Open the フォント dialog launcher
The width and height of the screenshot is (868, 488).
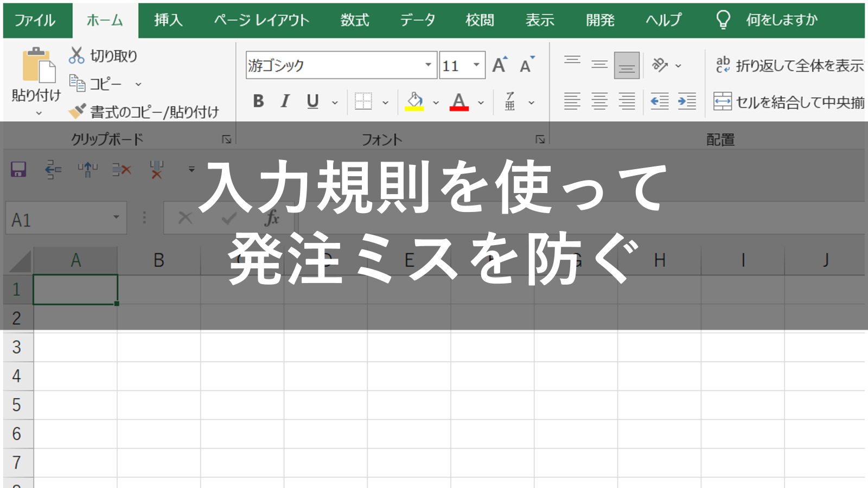pyautogui.click(x=540, y=139)
